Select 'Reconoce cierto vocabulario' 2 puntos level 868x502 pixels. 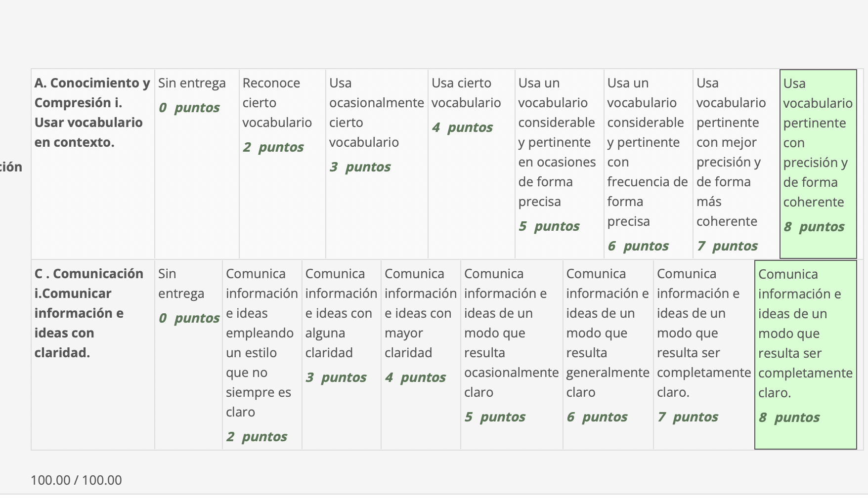tap(282, 163)
